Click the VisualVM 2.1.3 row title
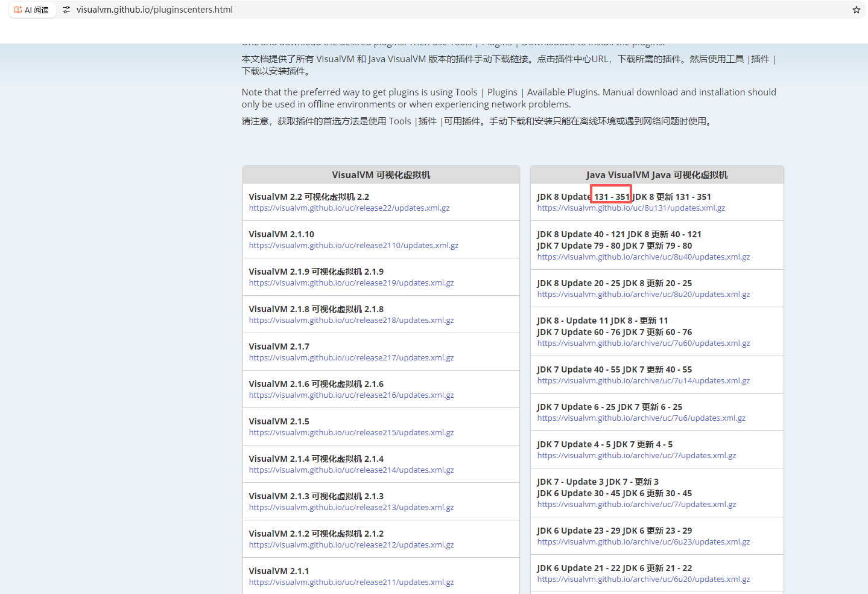Screen dimensions: 868x594 click(x=316, y=496)
